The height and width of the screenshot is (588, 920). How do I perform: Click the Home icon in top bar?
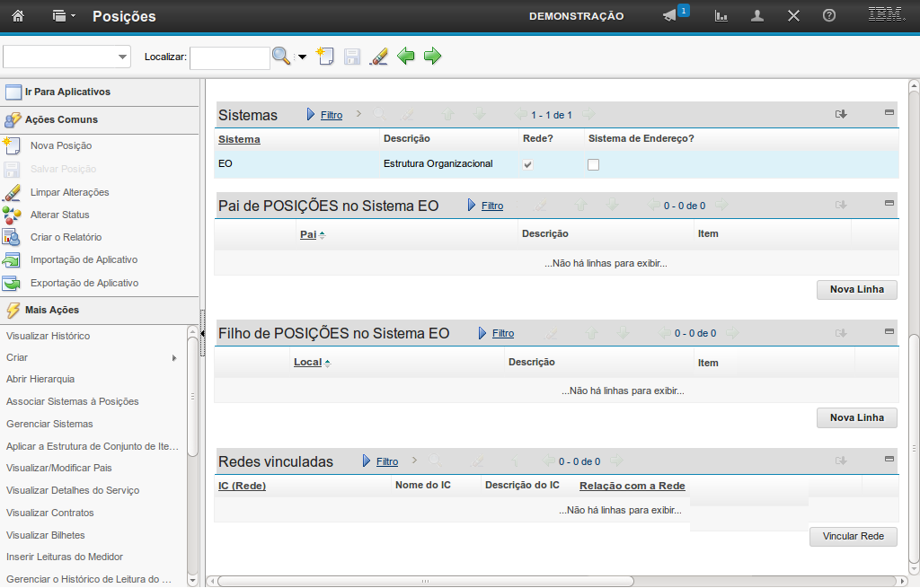click(18, 16)
